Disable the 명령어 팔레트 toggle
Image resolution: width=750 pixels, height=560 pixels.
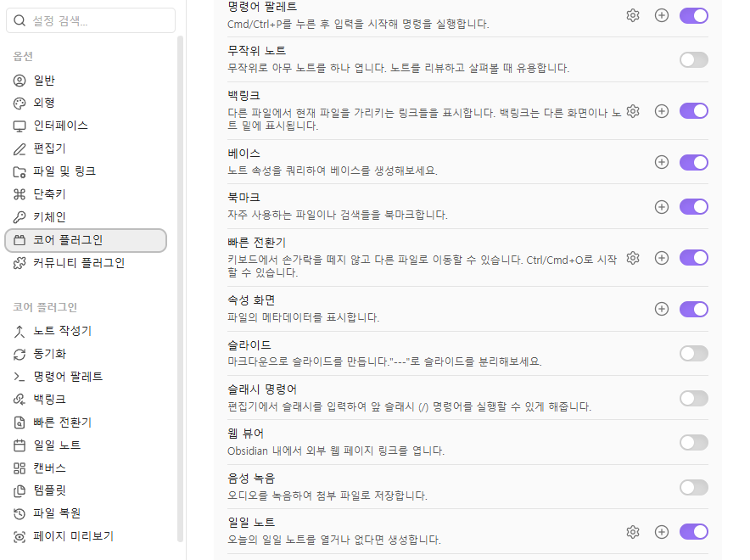(693, 15)
